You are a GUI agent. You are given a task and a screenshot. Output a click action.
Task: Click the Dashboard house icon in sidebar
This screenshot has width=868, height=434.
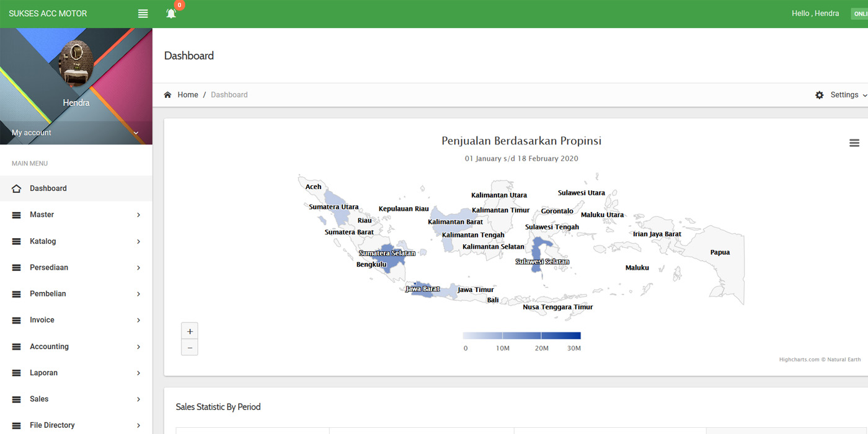point(17,188)
